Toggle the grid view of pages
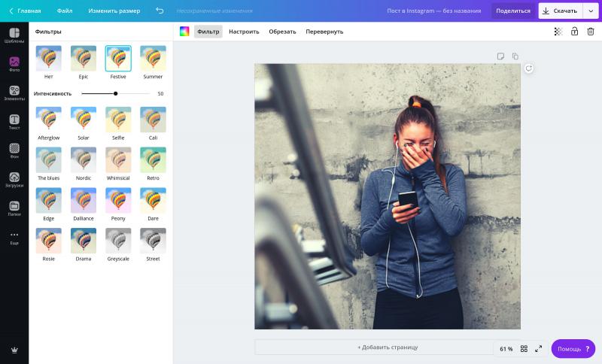The image size is (602, 364). (x=524, y=349)
